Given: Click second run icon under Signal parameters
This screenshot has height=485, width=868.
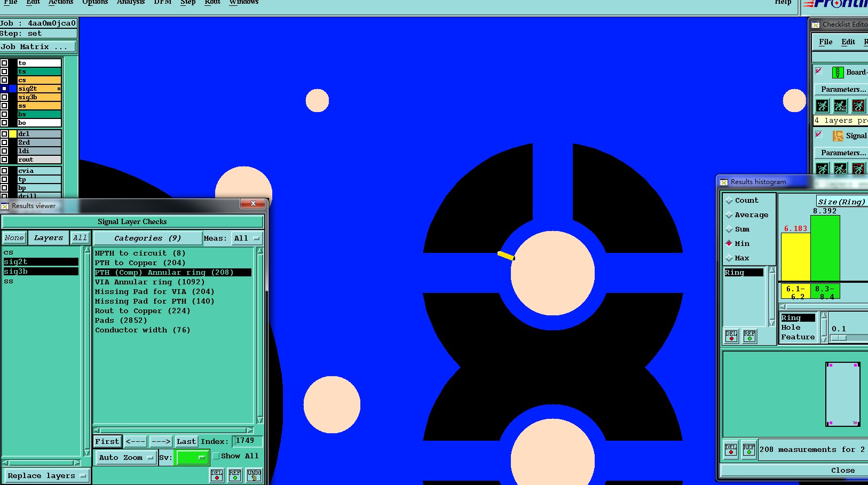Looking at the screenshot, I should [x=840, y=169].
